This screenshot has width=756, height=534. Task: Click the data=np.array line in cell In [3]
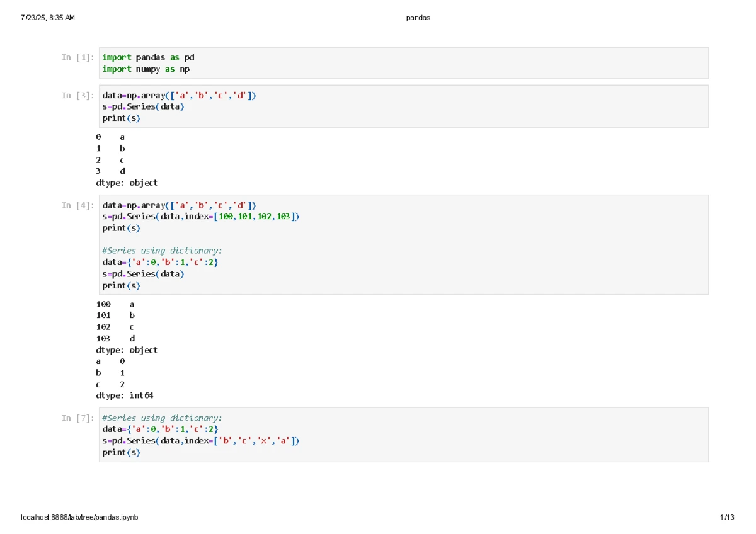(180, 95)
